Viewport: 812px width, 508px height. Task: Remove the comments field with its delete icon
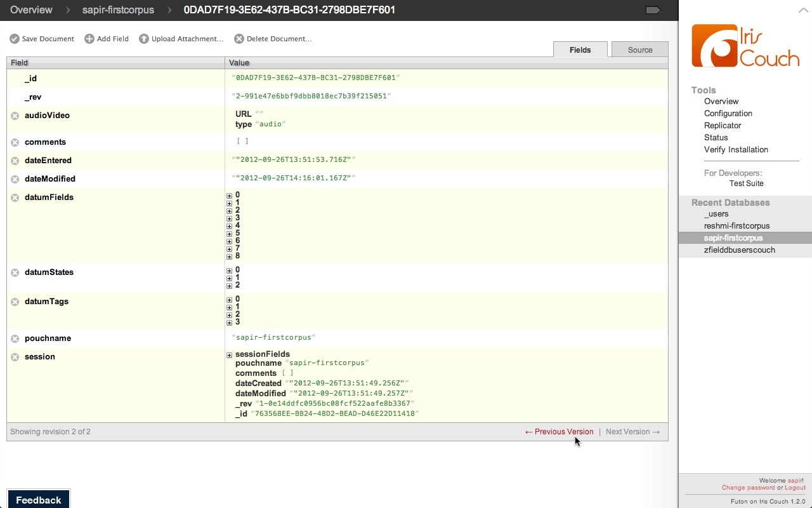tap(15, 142)
